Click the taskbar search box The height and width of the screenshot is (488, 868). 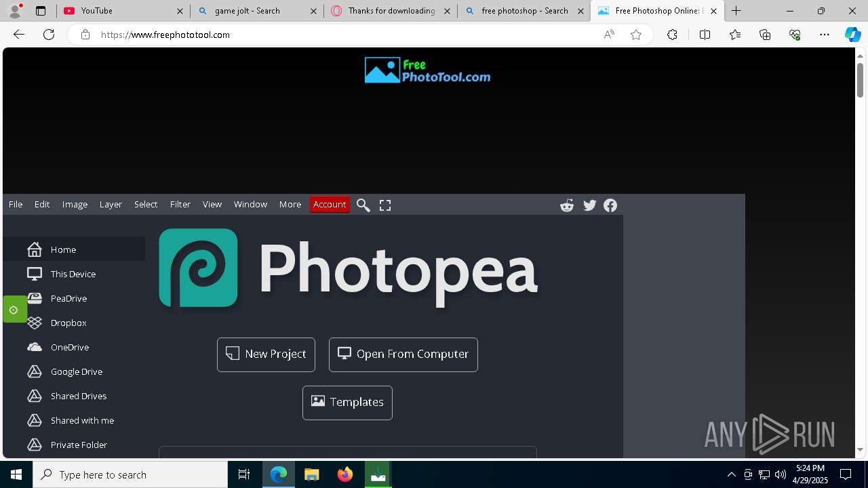[x=130, y=474]
